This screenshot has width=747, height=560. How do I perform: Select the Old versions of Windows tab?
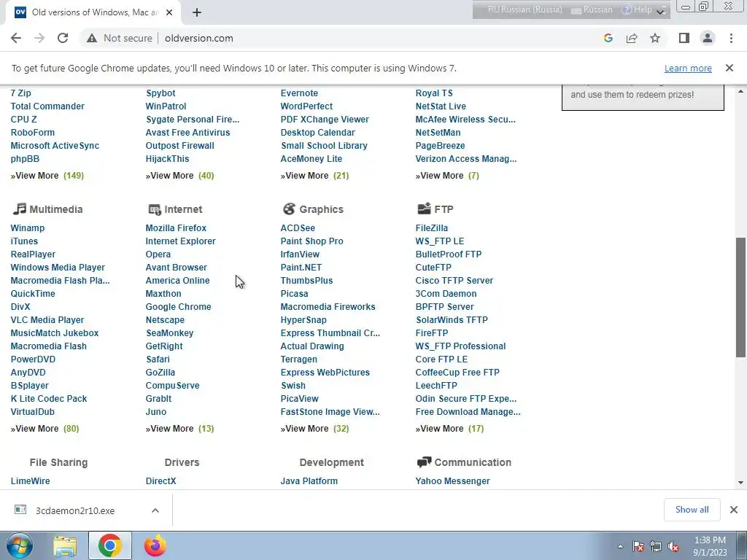coord(93,12)
